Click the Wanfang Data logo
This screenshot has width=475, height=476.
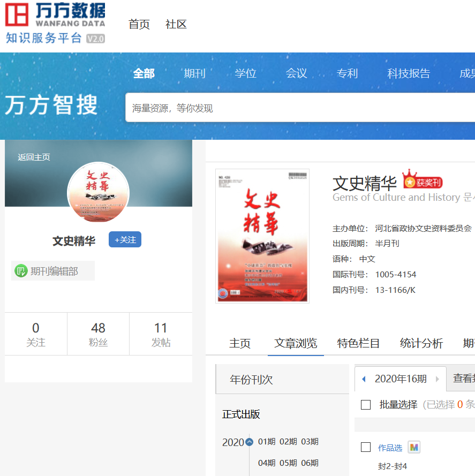(x=55, y=23)
